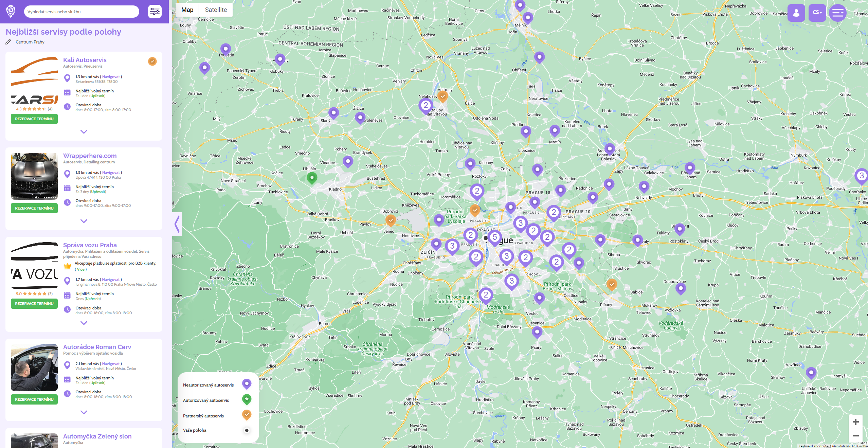The height and width of the screenshot is (448, 868).
Task: Click Navigovat link for Autorádce Roman Červ
Action: pos(111,364)
